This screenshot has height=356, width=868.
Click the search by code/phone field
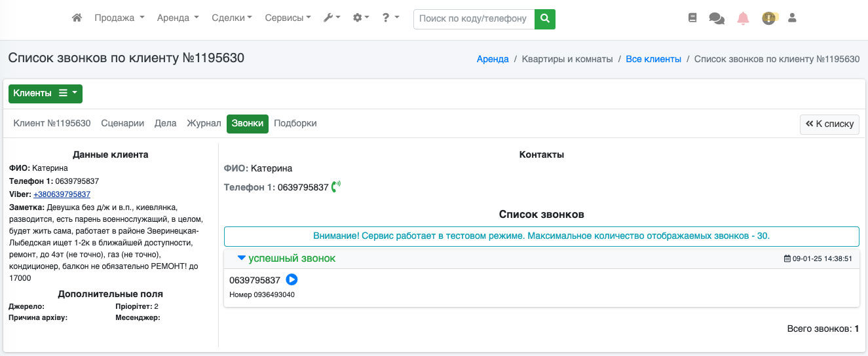[473, 19]
